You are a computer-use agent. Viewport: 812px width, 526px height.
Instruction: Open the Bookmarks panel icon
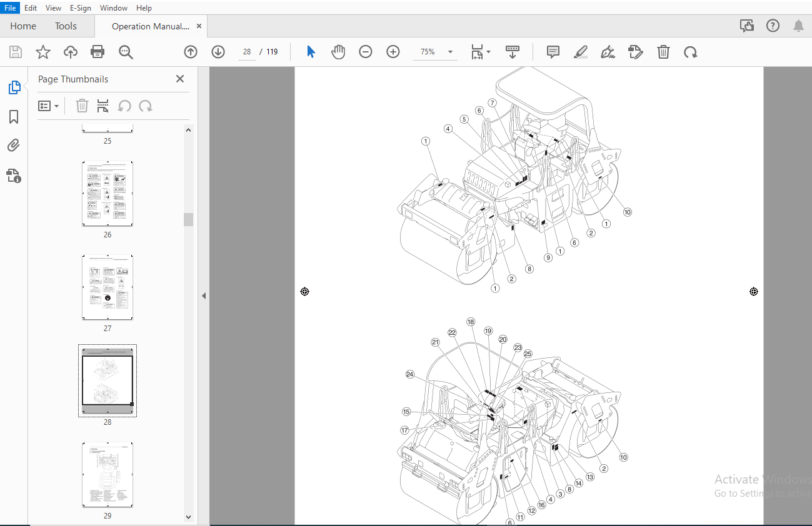(x=14, y=117)
